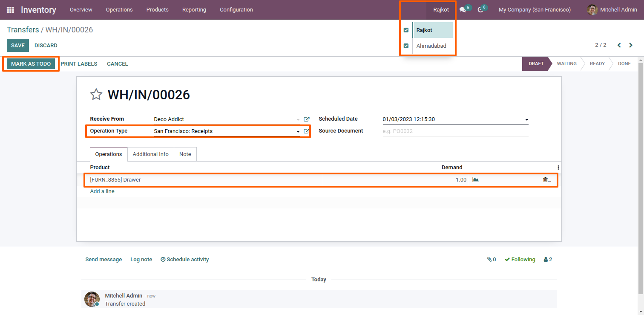Open attachments paperclip counter
644x315 pixels.
[x=492, y=260]
